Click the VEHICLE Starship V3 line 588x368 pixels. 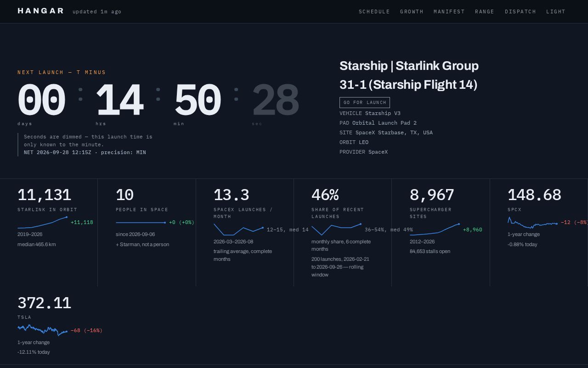[370, 113]
